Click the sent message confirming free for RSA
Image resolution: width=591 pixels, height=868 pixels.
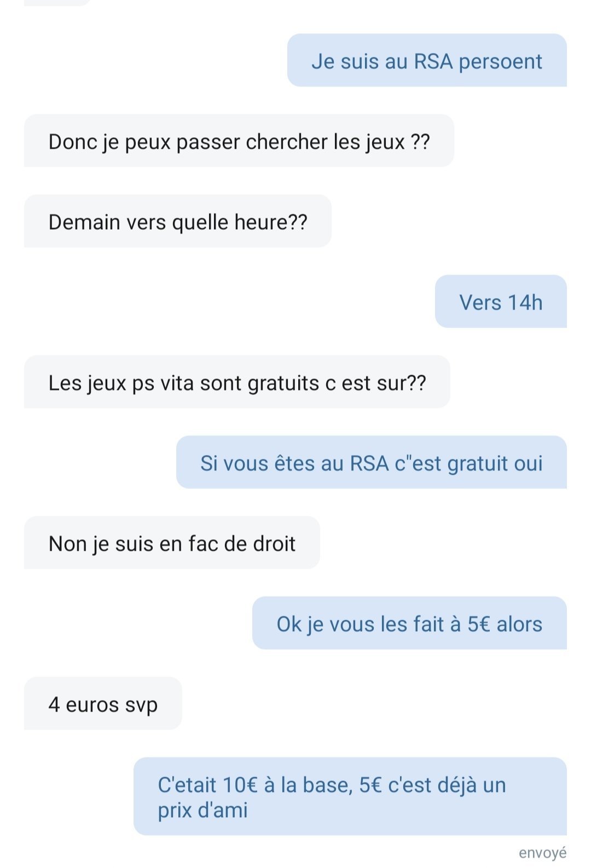(372, 463)
